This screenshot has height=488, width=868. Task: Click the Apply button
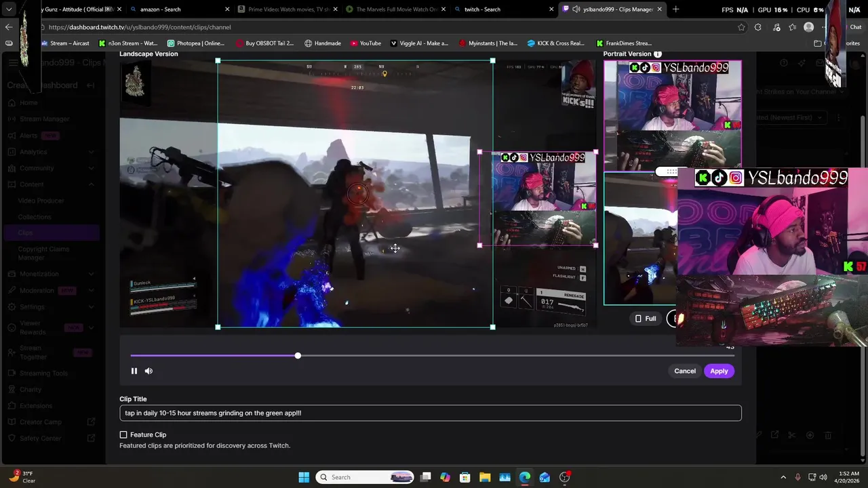(x=719, y=371)
